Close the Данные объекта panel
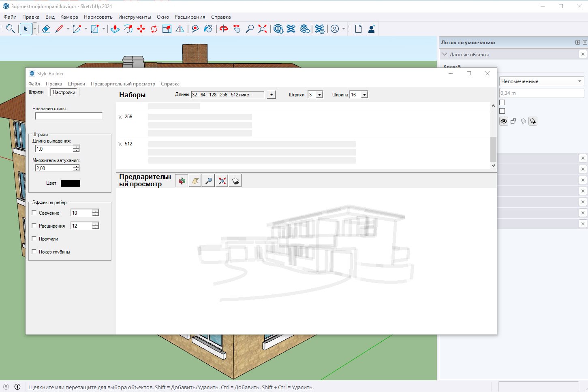The height and width of the screenshot is (392, 588). (x=583, y=54)
